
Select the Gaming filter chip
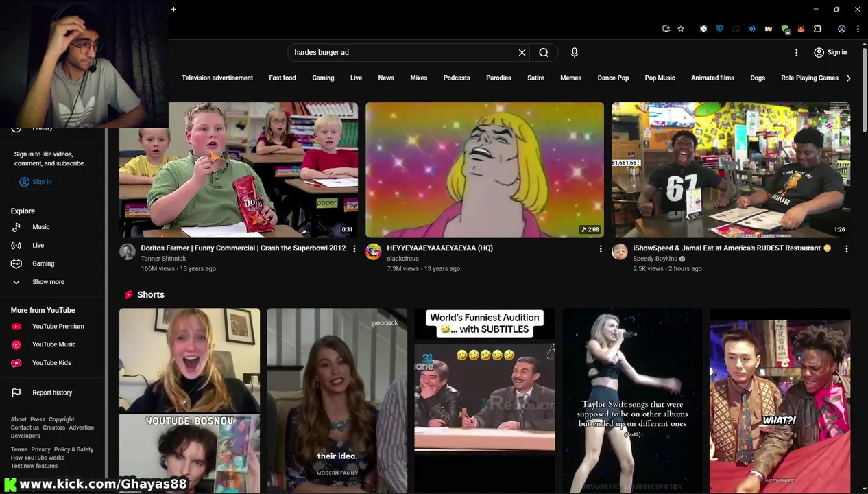point(323,78)
